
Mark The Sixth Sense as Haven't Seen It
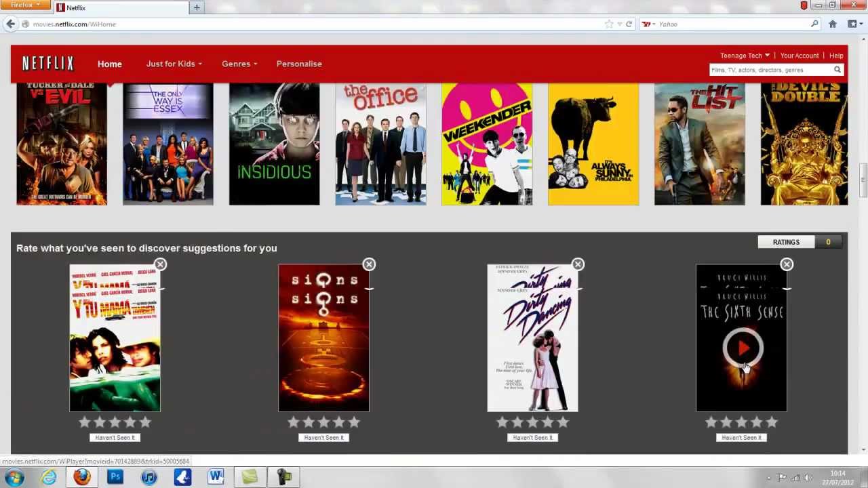[741, 437]
